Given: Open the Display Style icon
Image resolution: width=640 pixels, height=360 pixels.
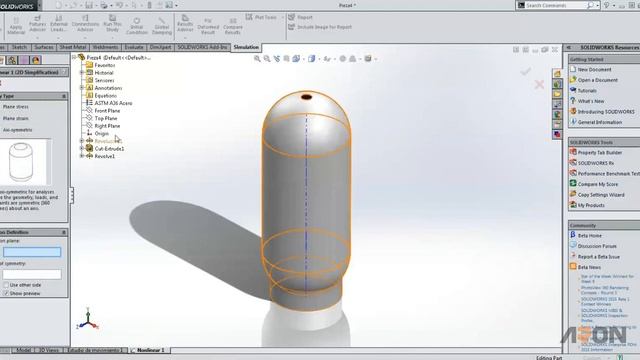Looking at the screenshot, I should click(312, 59).
